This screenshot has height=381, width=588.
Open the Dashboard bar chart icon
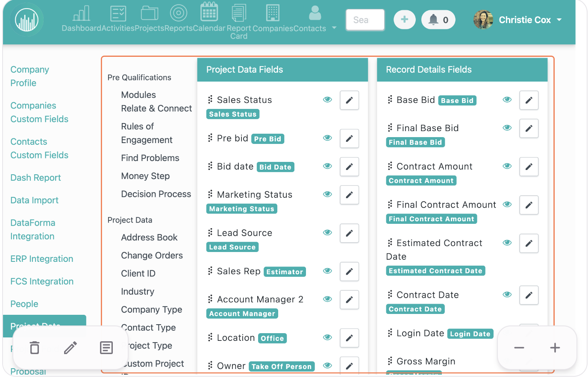(82, 13)
